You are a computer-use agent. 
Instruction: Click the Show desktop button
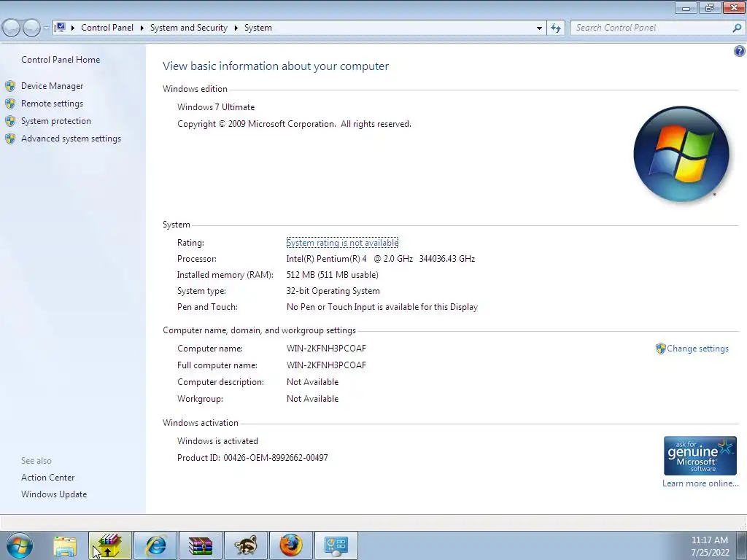(741, 545)
